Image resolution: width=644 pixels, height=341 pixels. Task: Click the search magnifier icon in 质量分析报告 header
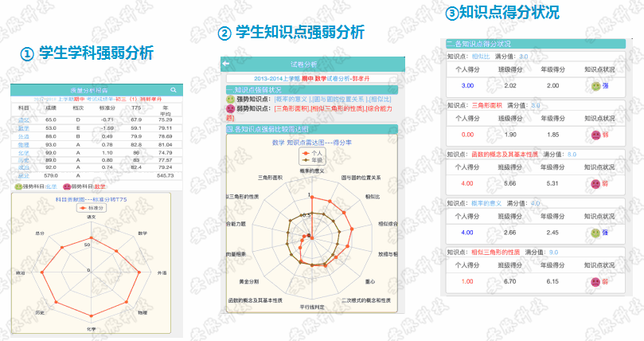(173, 90)
